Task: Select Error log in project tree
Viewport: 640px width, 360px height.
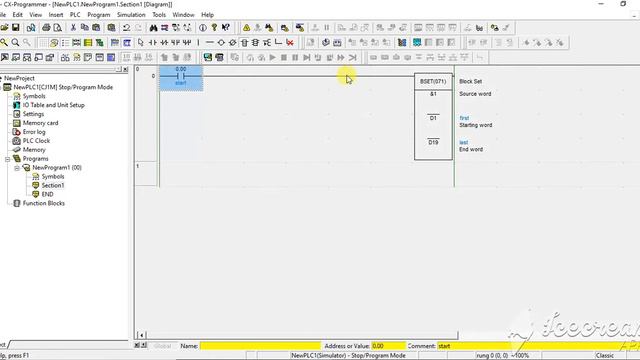Action: click(34, 132)
